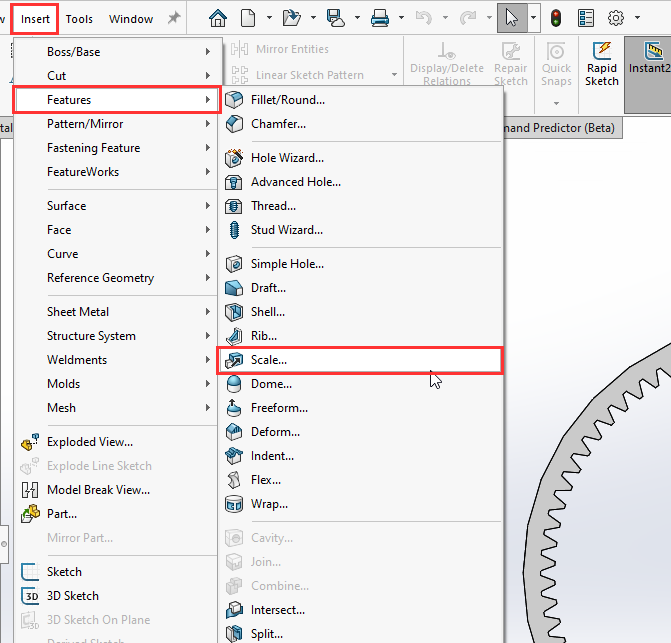
Task: Choose Split feature
Action: point(360,633)
